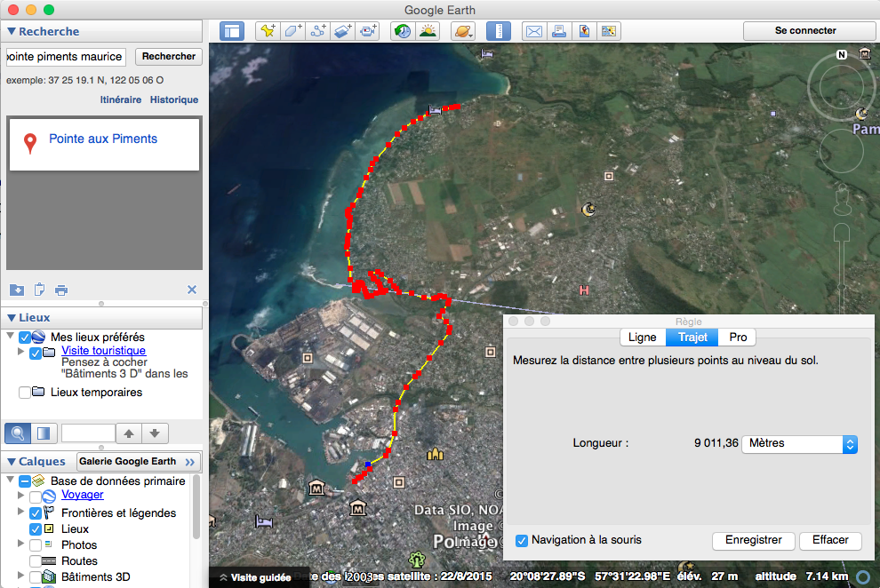Switch to the Ligne tab
The width and height of the screenshot is (880, 588).
(x=642, y=338)
